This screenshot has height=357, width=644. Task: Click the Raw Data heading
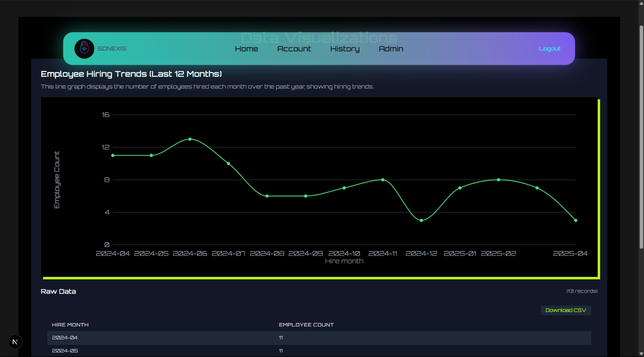pos(58,292)
